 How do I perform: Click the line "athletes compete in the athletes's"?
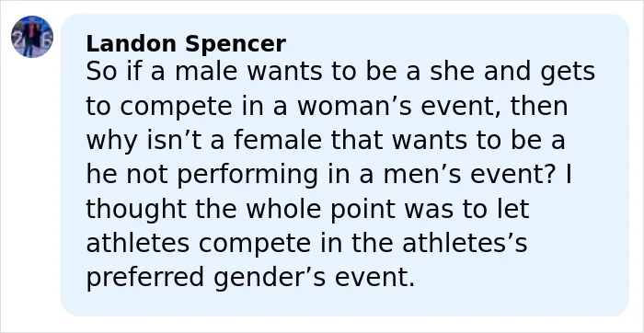[x=306, y=243]
